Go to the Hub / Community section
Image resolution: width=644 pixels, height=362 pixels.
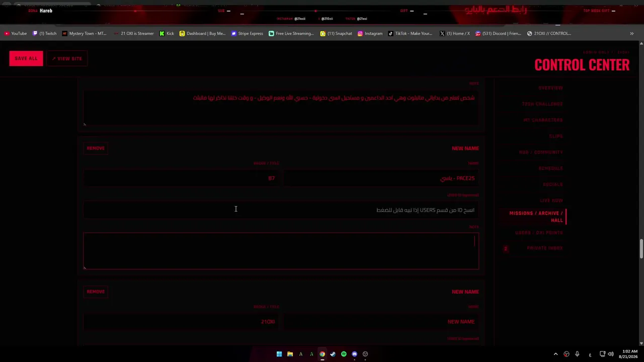point(541,152)
